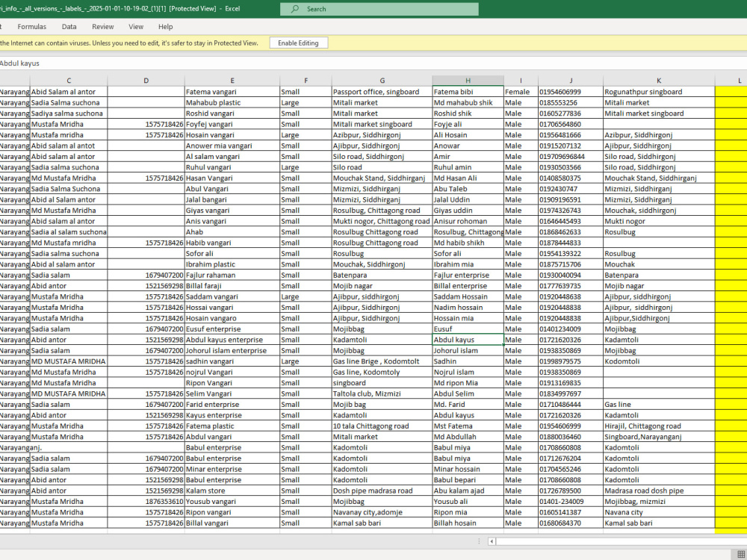
Task: Select cell '10 tala Chittagong road'
Action: click(x=382, y=426)
